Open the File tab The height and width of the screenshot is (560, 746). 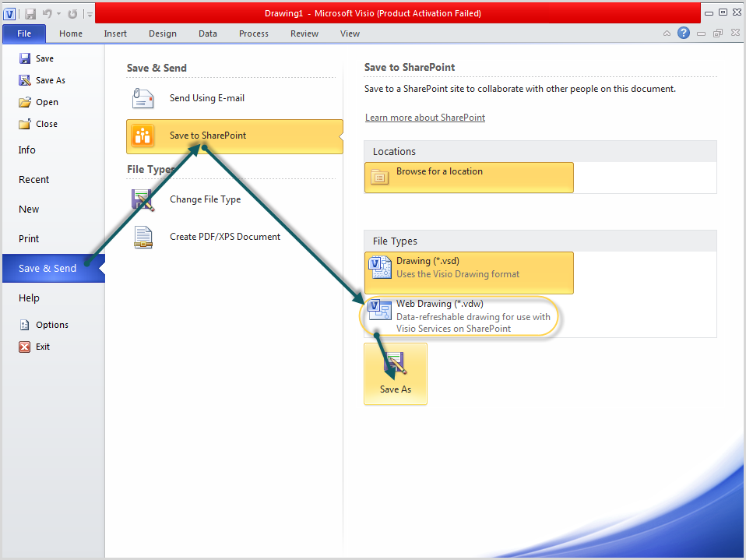[24, 33]
